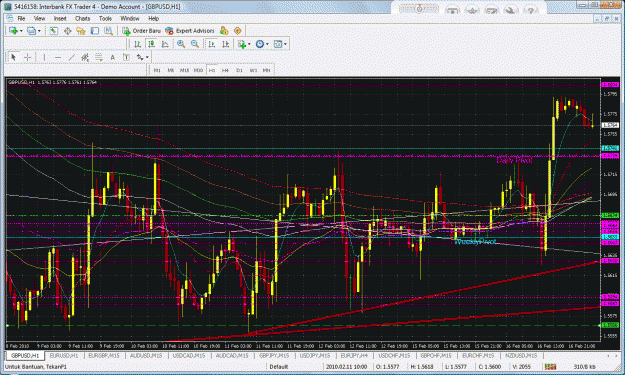This screenshot has width=625, height=375.
Task: Select the Vertical Line drawing tool
Action: pyautogui.click(x=44, y=57)
